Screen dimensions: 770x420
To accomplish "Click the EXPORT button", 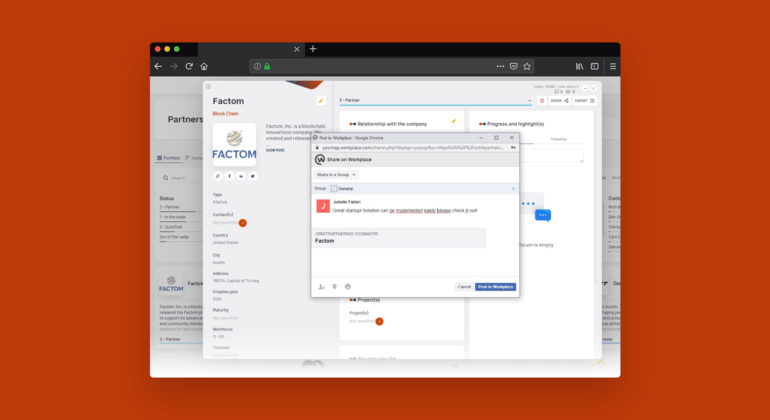I will point(585,101).
